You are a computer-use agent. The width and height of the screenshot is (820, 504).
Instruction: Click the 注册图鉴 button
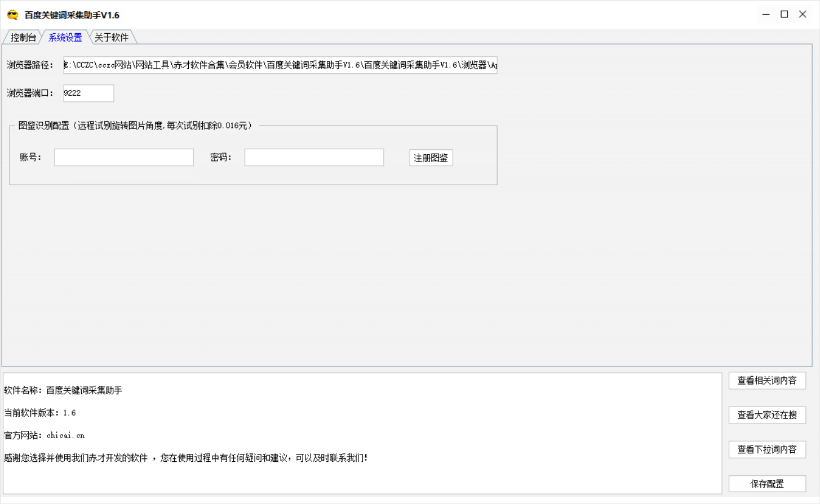pos(431,158)
